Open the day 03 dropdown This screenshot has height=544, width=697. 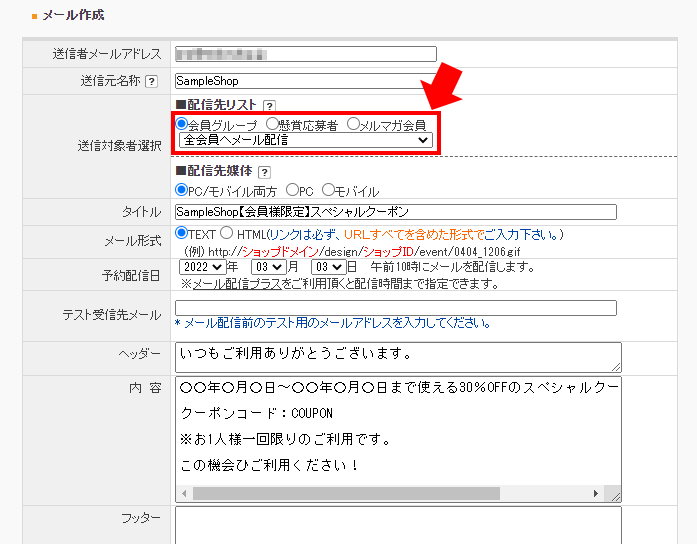(328, 267)
